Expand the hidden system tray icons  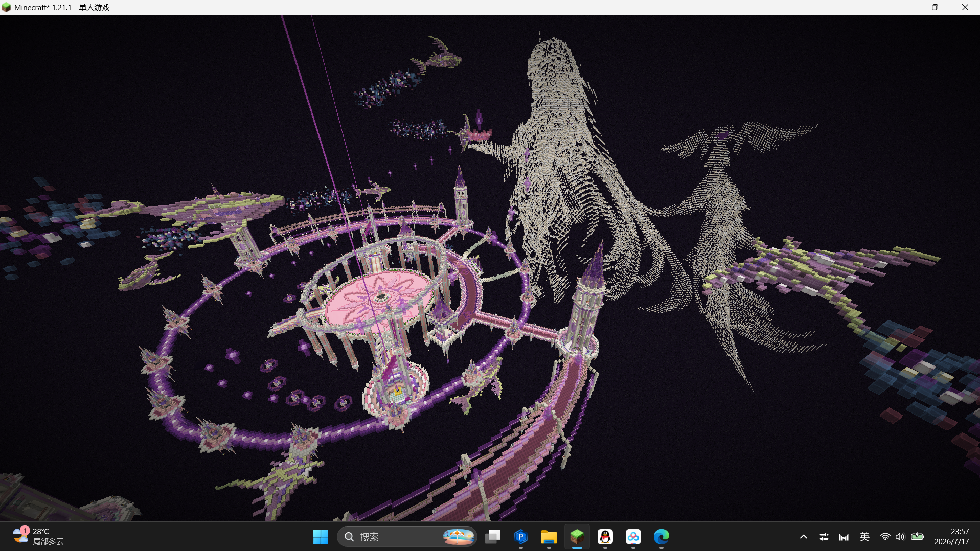(804, 537)
